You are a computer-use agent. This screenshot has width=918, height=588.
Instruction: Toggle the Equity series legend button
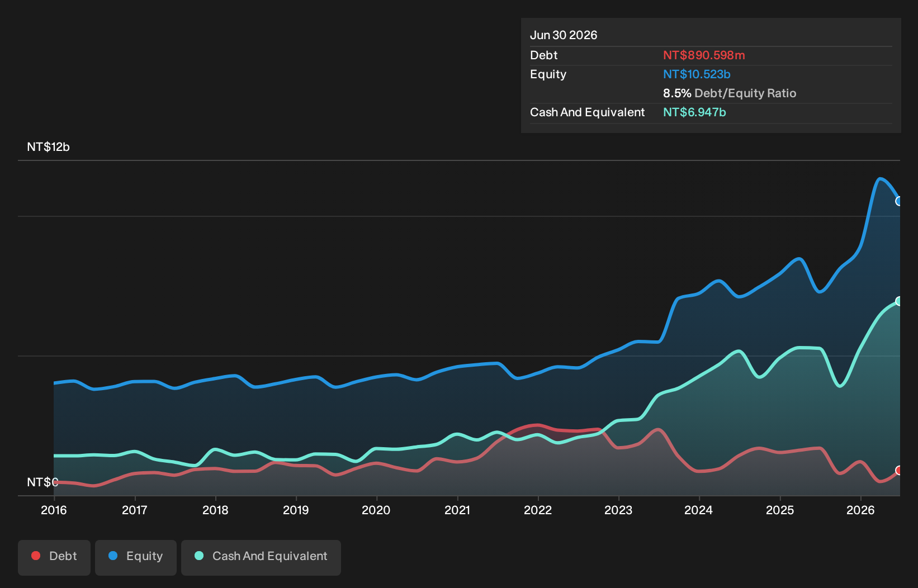tap(136, 557)
